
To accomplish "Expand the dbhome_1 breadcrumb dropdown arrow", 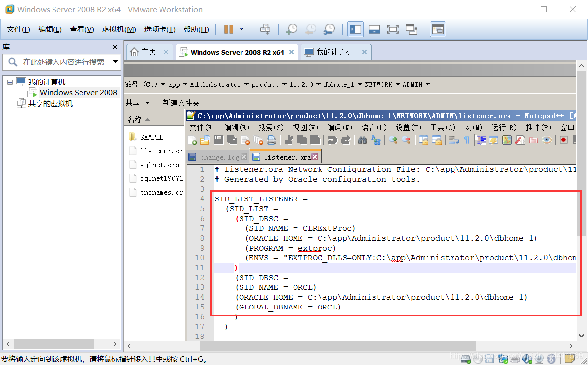I will 360,84.
